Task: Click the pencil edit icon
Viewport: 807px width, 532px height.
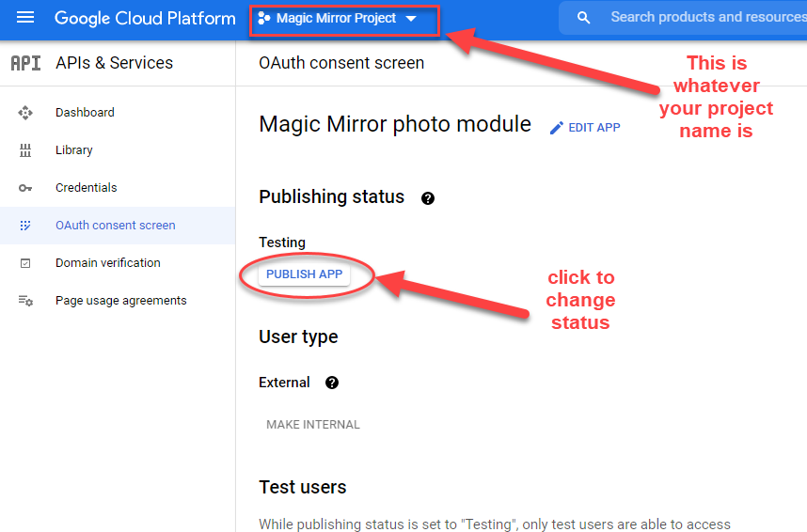Action: [557, 128]
